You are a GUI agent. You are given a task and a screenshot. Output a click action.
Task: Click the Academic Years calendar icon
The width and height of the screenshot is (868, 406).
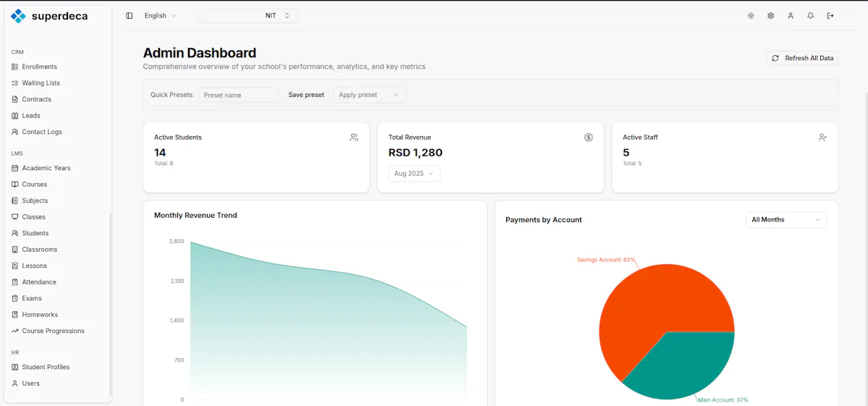click(x=15, y=168)
